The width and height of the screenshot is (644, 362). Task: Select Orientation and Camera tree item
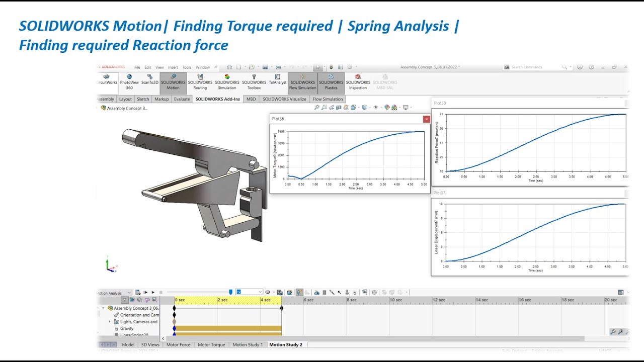(136, 315)
